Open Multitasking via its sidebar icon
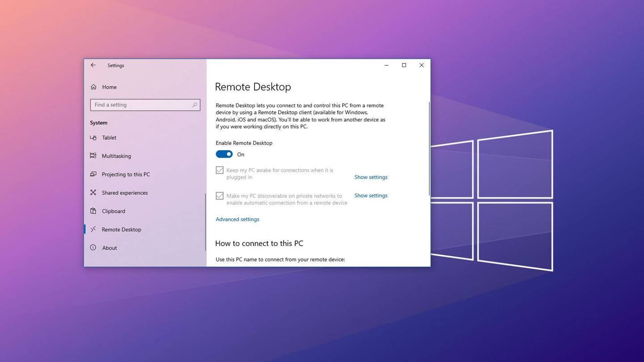The width and height of the screenshot is (644, 362). tap(93, 156)
